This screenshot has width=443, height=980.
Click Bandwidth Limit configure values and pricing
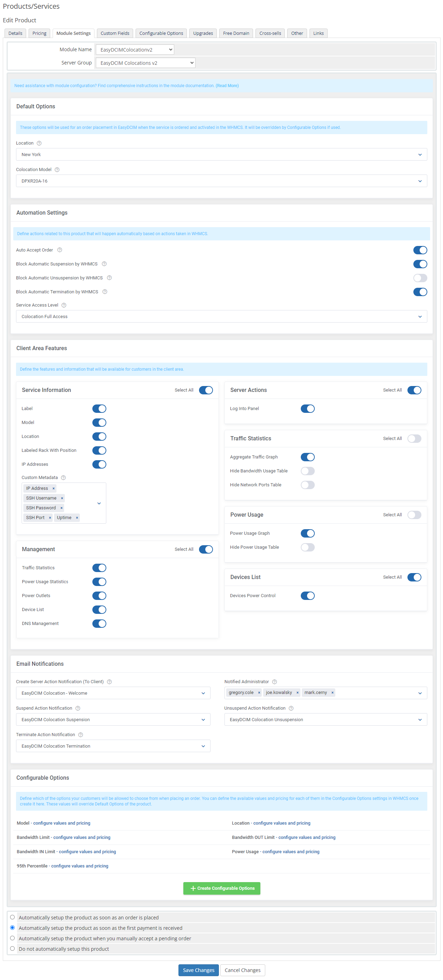(x=82, y=837)
